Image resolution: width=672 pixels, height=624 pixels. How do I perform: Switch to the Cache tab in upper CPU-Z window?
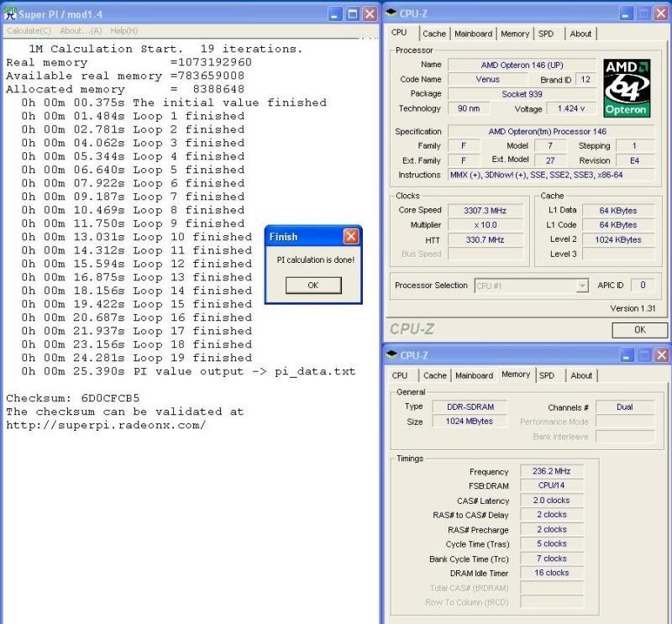(434, 34)
